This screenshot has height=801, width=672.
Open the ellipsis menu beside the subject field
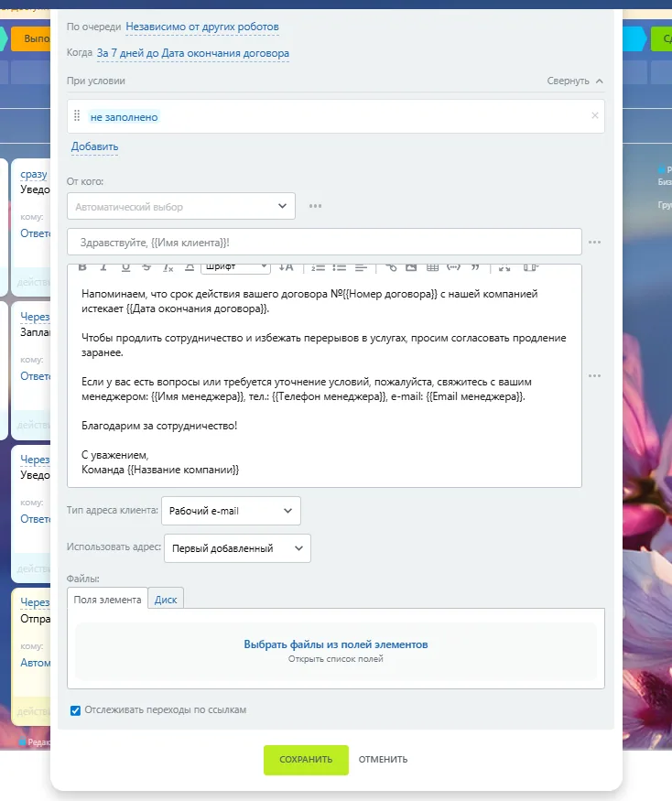pos(595,243)
